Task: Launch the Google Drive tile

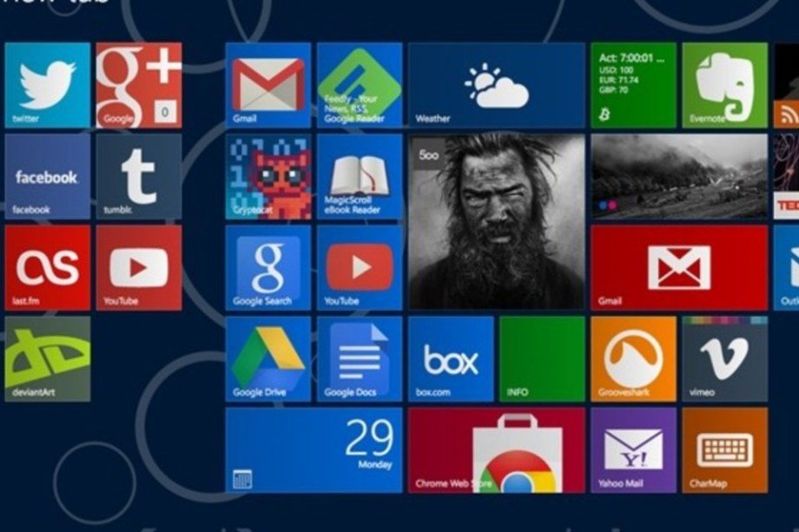Action: click(268, 359)
